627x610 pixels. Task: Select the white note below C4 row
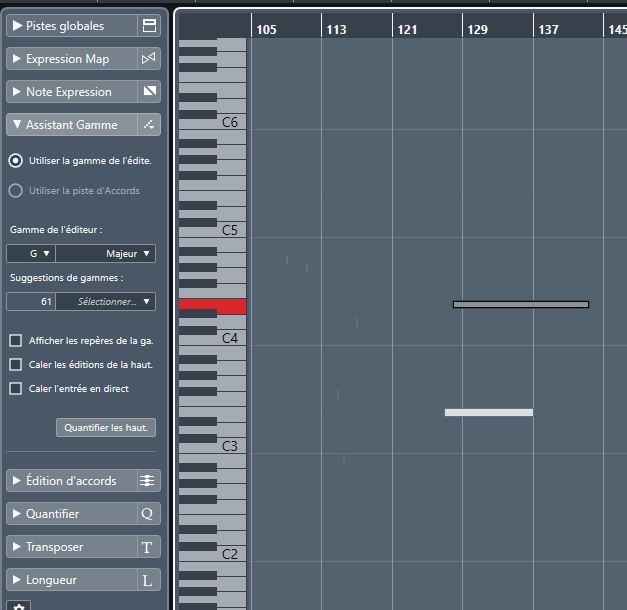tap(489, 412)
